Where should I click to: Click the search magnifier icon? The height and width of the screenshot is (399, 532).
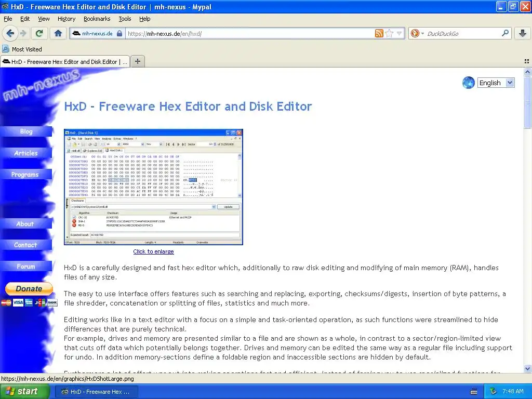(505, 33)
